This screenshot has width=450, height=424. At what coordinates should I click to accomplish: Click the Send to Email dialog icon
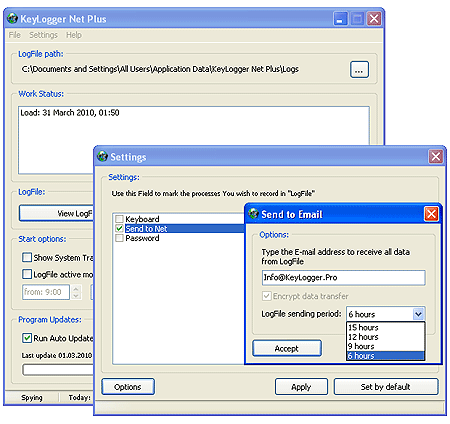(x=253, y=214)
